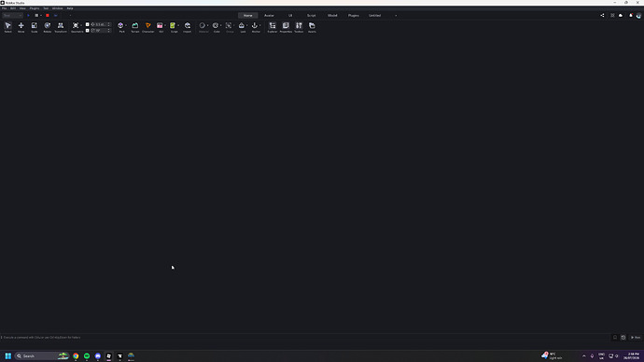Expand the Lock dropdown arrow
Viewport: 644px width, 362px height.
tap(247, 25)
